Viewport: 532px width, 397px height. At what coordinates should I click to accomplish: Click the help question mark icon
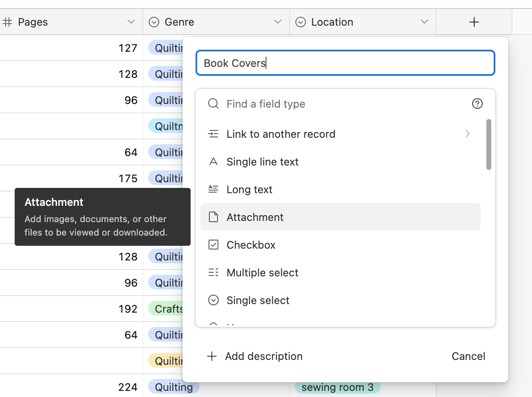pyautogui.click(x=477, y=104)
